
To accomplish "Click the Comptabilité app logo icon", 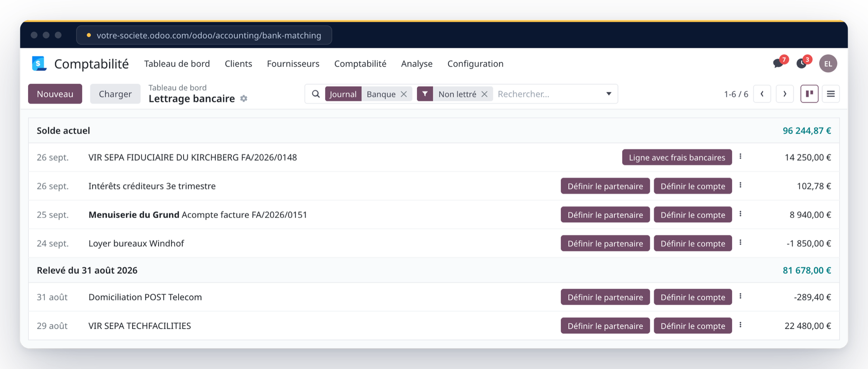I will [39, 64].
